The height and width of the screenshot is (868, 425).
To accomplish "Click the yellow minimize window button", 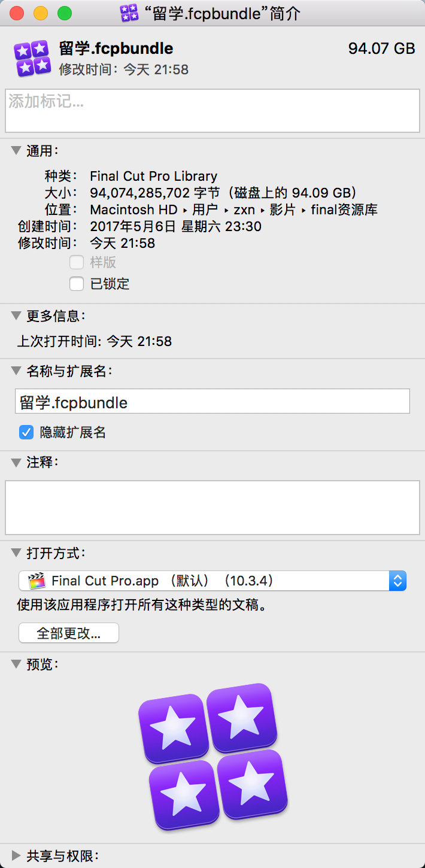I will click(x=41, y=13).
